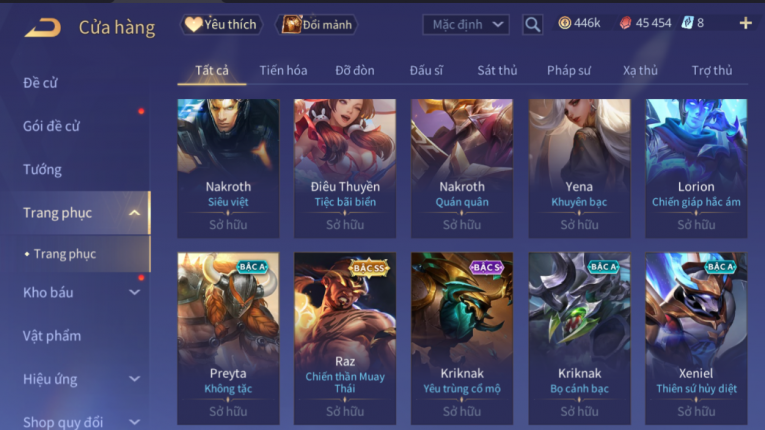Switch to the Sát thủ tab
Screen dimensions: 765x430
coord(497,70)
